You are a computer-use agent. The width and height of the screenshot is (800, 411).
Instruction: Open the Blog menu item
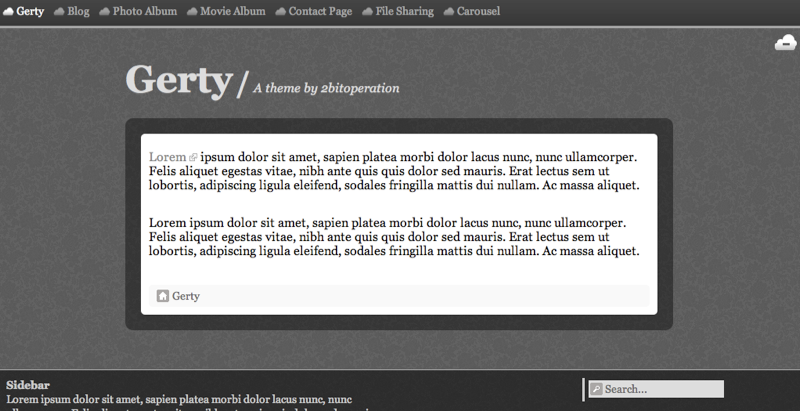click(78, 12)
